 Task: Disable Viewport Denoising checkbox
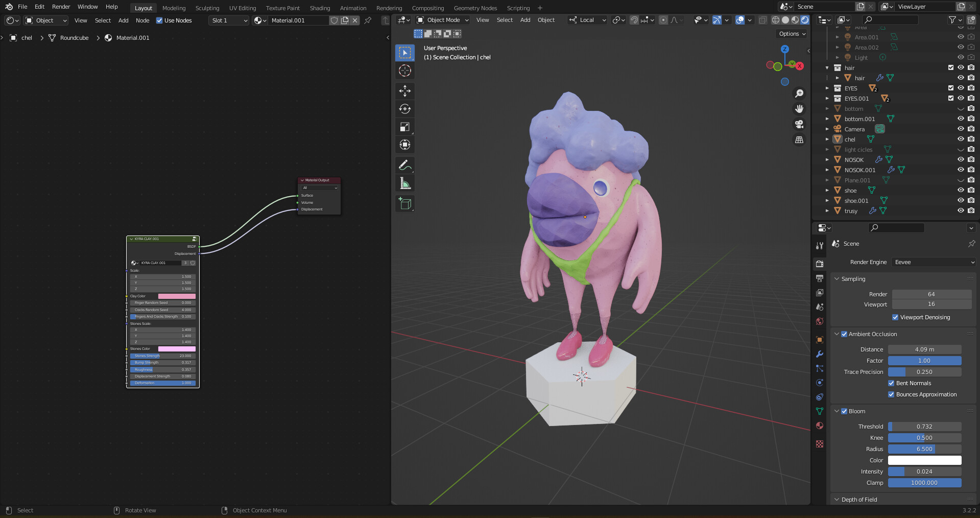pos(895,317)
